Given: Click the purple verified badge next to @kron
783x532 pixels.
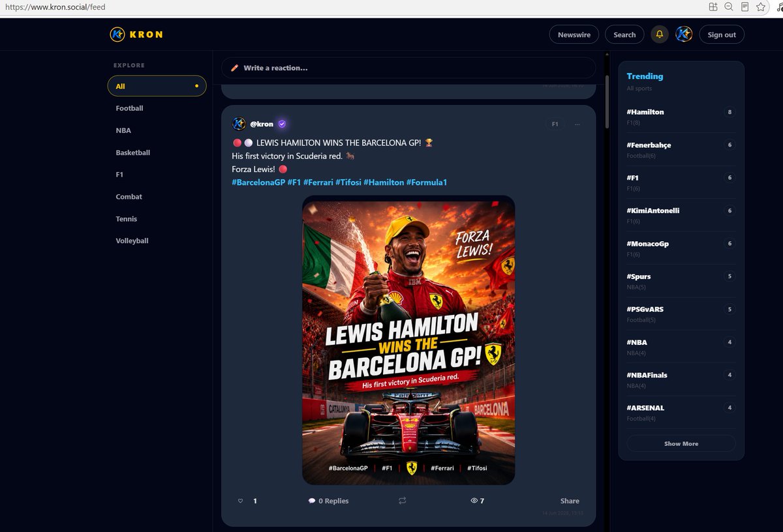Looking at the screenshot, I should [x=282, y=124].
